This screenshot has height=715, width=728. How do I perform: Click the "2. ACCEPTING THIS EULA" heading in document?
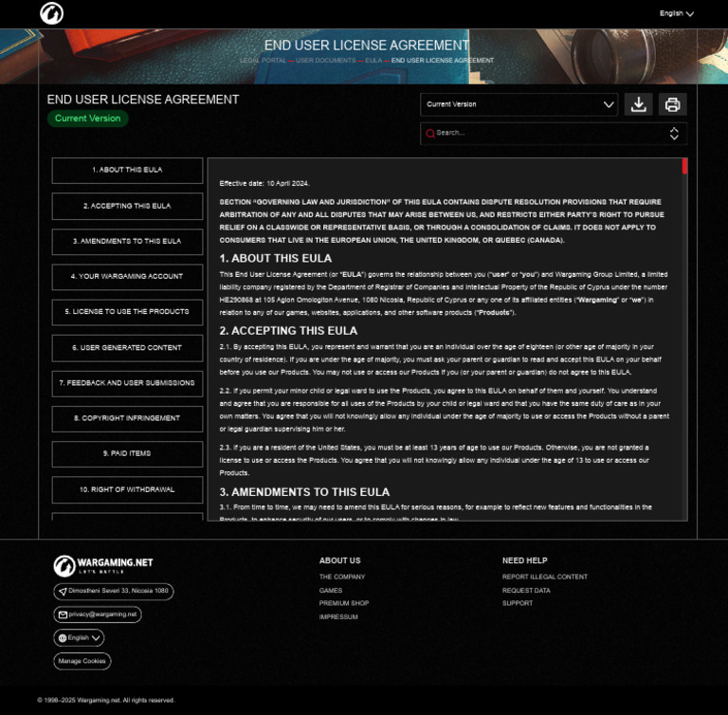tap(288, 331)
